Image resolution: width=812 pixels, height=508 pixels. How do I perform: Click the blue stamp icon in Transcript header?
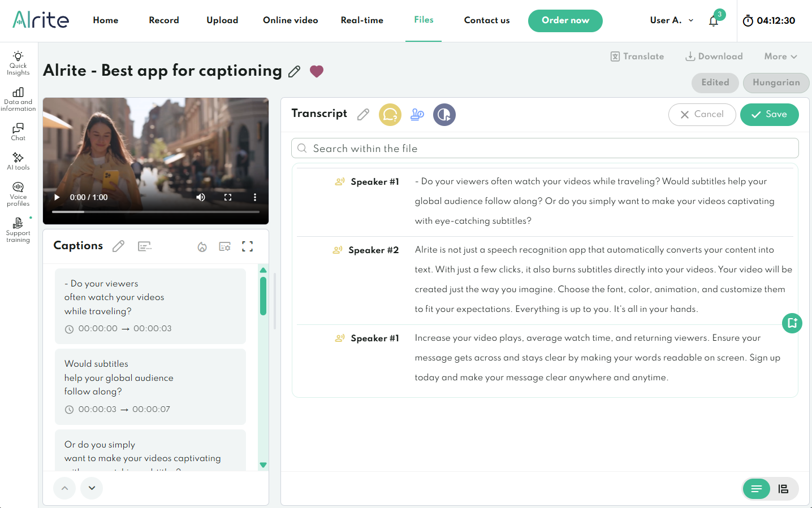tap(417, 115)
